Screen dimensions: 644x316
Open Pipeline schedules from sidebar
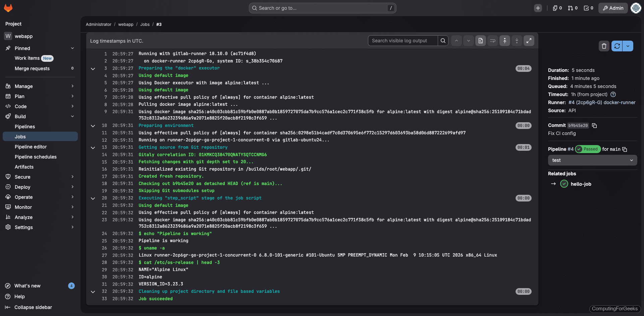(36, 157)
